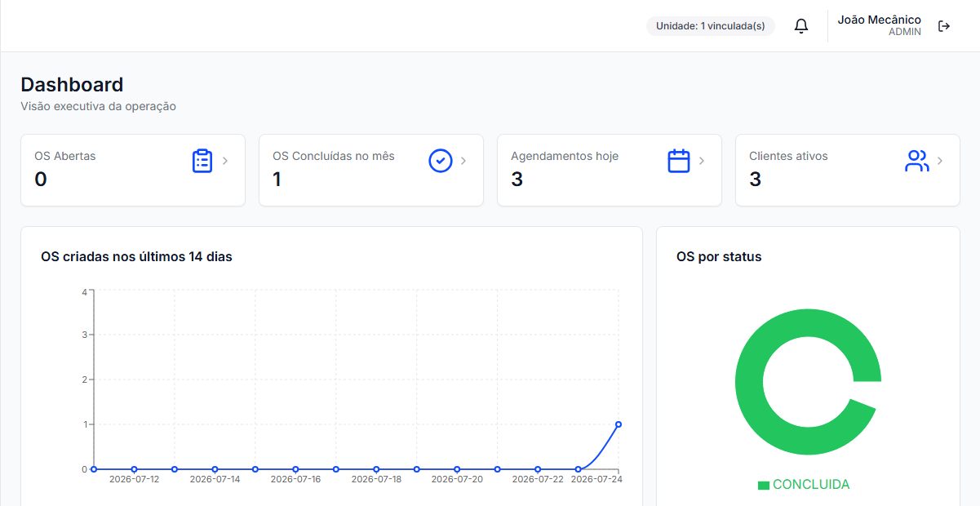Click the clipboard icon in OS Abertas card
The height and width of the screenshot is (506, 980).
pyautogui.click(x=202, y=161)
